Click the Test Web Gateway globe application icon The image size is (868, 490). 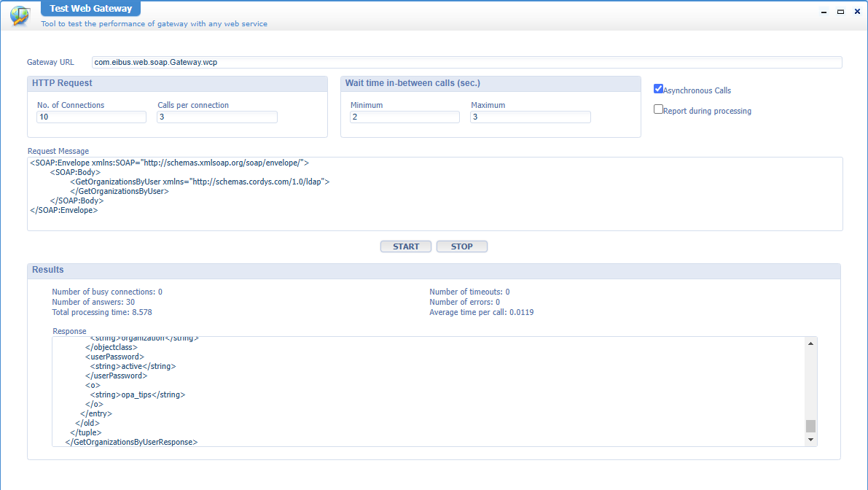[x=18, y=15]
